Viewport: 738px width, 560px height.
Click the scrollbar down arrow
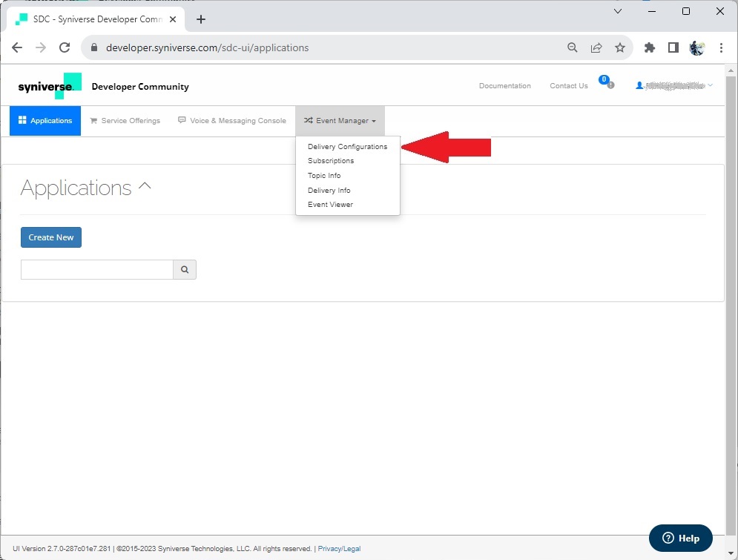[731, 553]
